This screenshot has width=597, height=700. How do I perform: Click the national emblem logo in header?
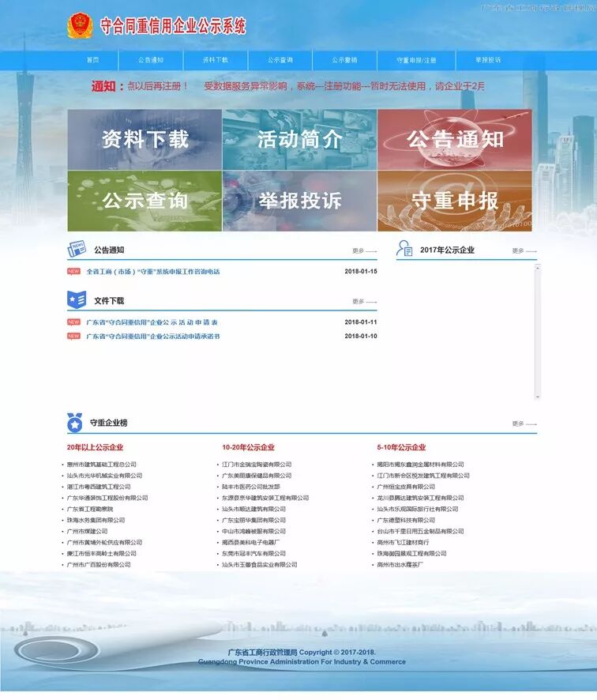click(80, 25)
